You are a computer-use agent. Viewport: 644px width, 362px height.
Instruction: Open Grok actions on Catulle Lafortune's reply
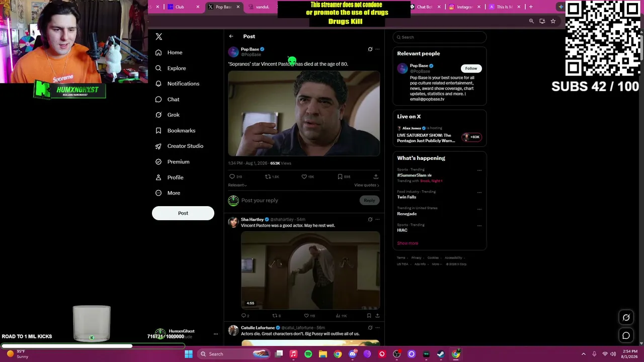370,328
